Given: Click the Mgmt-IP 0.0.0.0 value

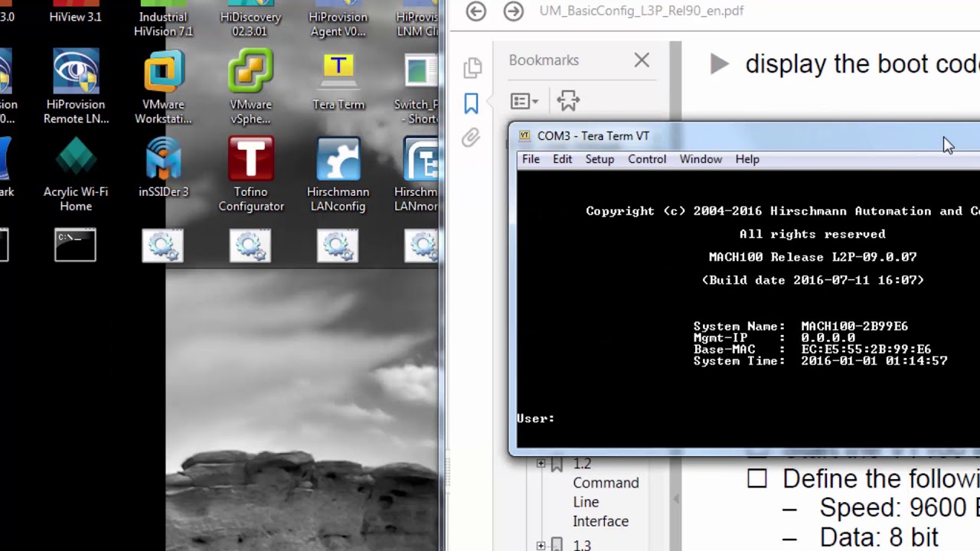Looking at the screenshot, I should [828, 337].
